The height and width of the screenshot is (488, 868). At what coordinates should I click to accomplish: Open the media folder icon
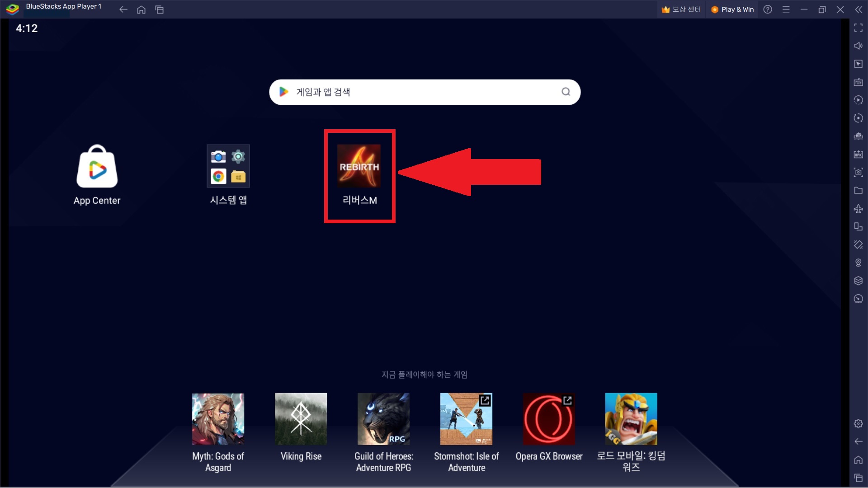[x=859, y=191]
